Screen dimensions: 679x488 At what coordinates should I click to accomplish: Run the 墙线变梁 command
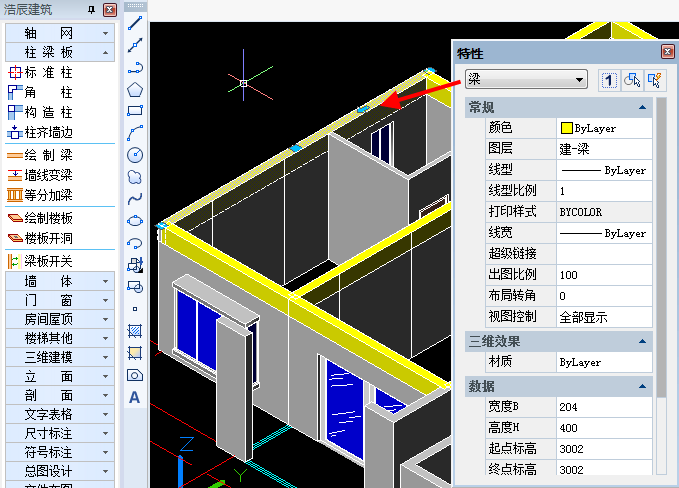(40, 175)
